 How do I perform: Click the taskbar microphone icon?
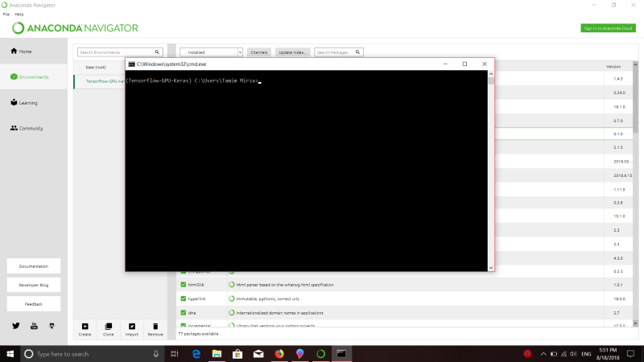[x=156, y=354]
